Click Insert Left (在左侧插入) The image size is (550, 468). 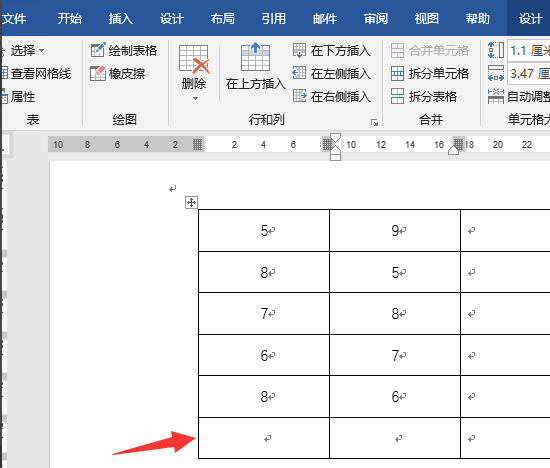click(332, 73)
